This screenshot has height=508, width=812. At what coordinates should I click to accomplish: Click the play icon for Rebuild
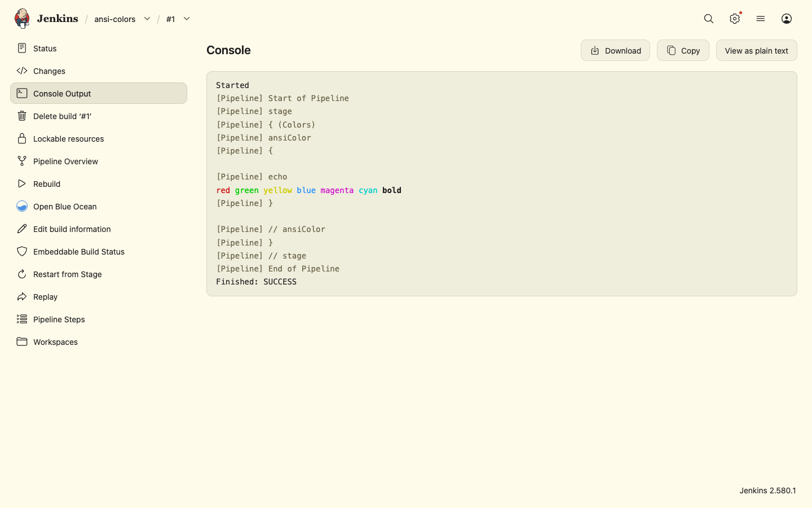click(x=22, y=183)
